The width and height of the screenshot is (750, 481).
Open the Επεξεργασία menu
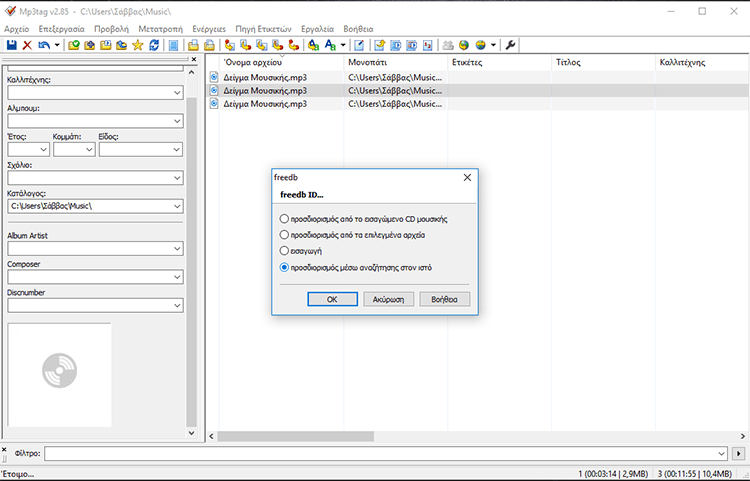point(61,29)
